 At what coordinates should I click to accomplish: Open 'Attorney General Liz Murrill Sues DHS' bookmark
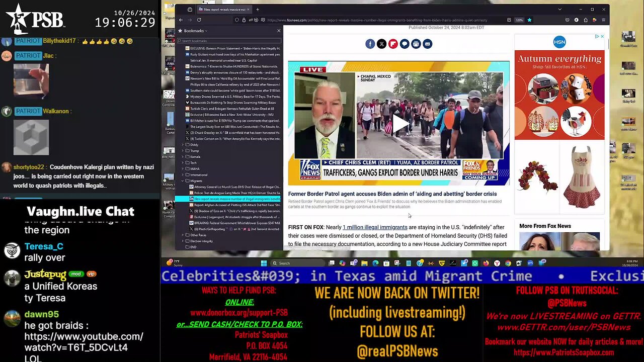click(x=234, y=187)
